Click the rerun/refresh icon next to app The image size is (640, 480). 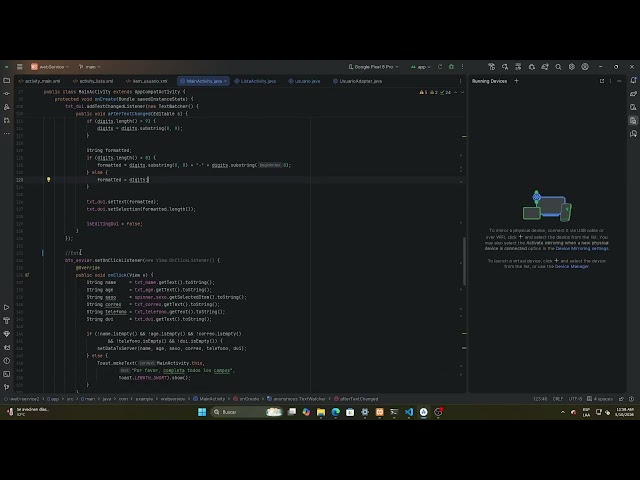point(440,67)
